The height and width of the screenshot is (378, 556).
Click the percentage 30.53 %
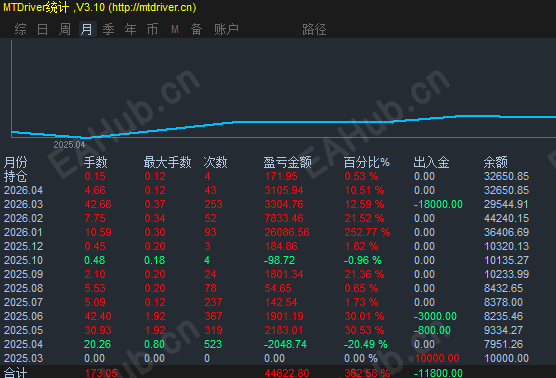364,330
